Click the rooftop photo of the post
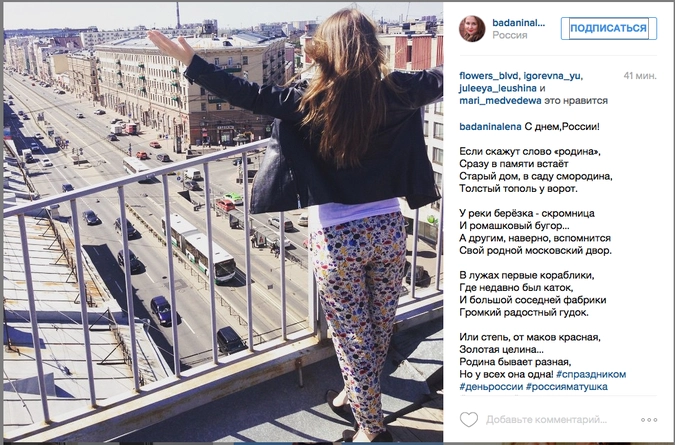675x445 pixels. click(x=223, y=222)
